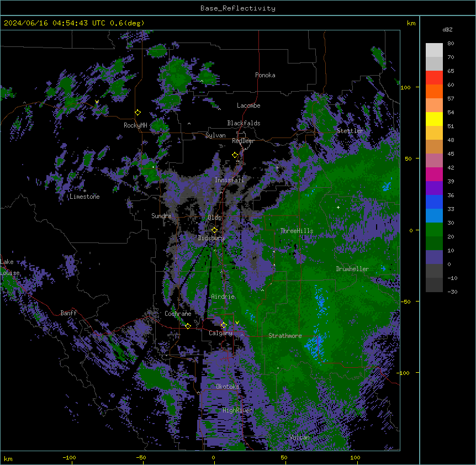This screenshot has width=476, height=465.
Task: Pick the purple swatch between 39 and 36 dBZ
Action: click(434, 188)
